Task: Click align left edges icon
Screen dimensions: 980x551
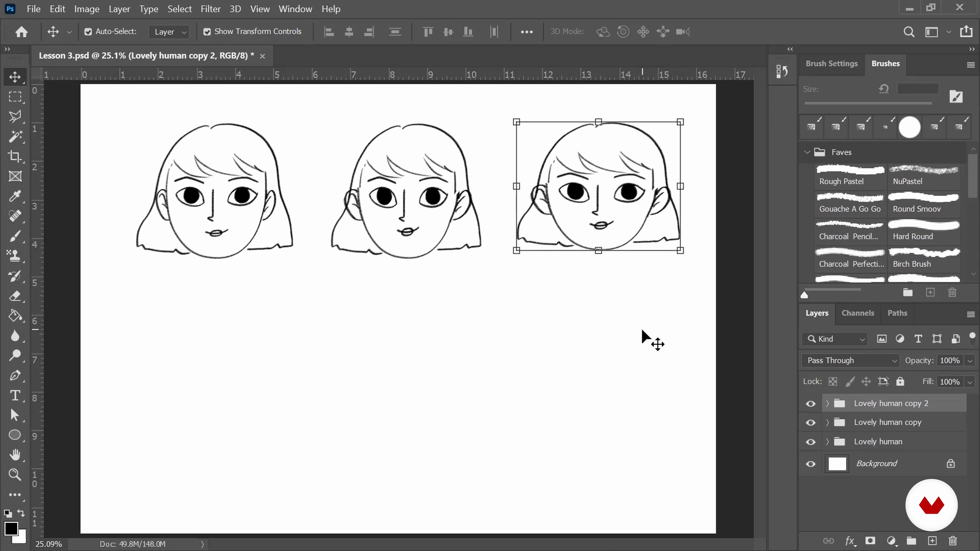Action: [329, 32]
